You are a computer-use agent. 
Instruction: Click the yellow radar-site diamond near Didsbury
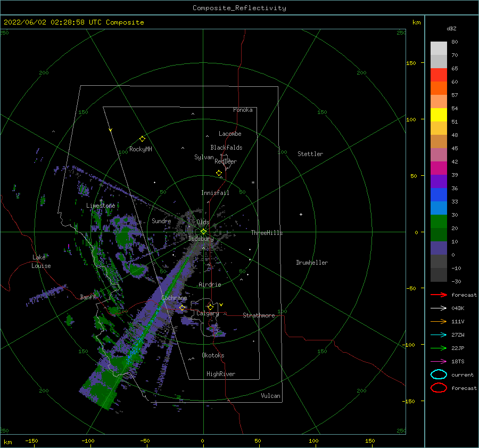click(203, 232)
